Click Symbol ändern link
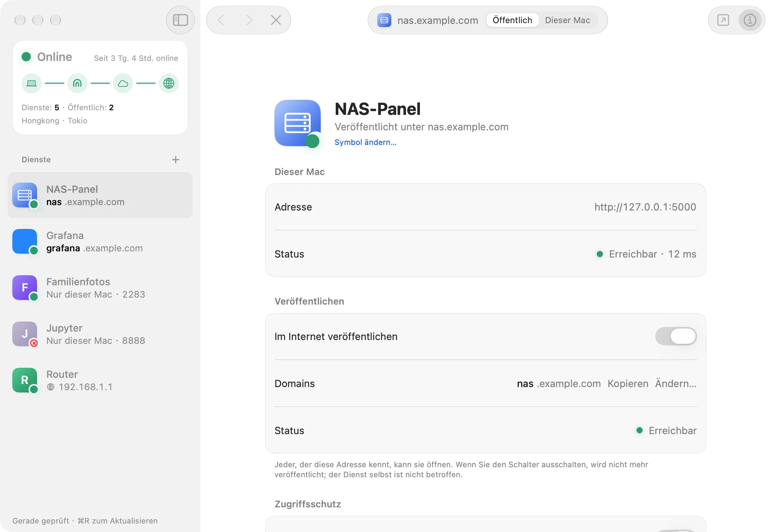 pyautogui.click(x=365, y=142)
